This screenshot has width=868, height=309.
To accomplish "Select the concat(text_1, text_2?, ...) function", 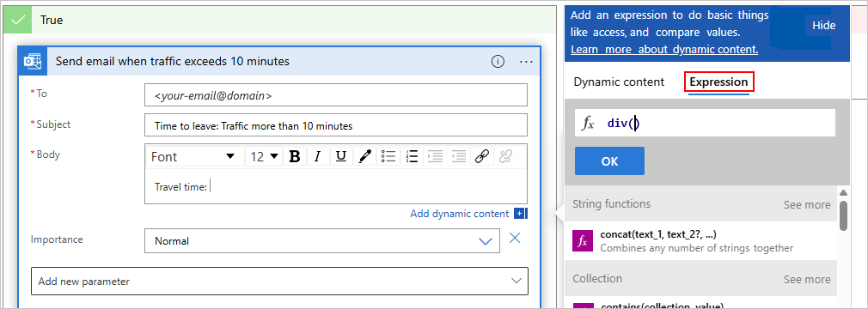I will [x=700, y=240].
